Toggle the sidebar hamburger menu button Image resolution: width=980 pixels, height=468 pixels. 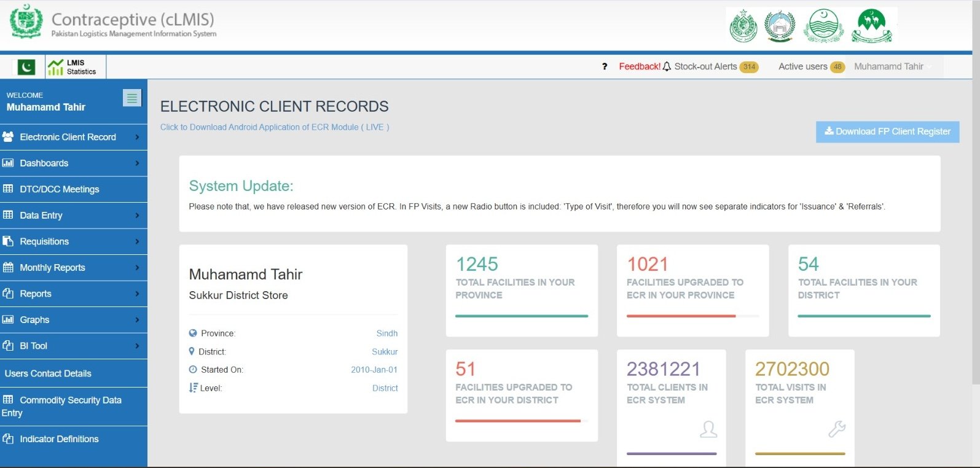tap(131, 98)
